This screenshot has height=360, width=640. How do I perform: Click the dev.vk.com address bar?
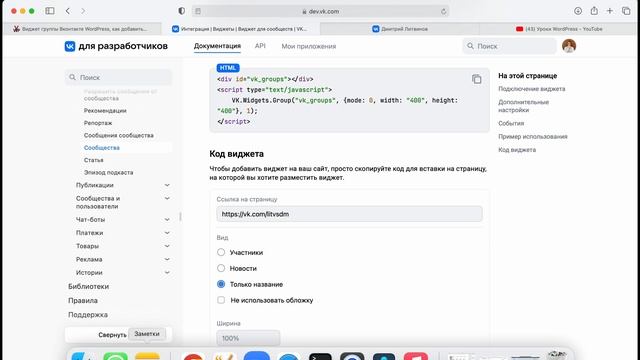321,11
